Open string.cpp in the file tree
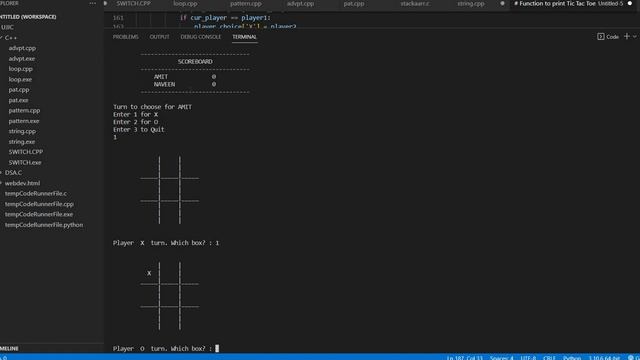The image size is (640, 360). pos(22,131)
